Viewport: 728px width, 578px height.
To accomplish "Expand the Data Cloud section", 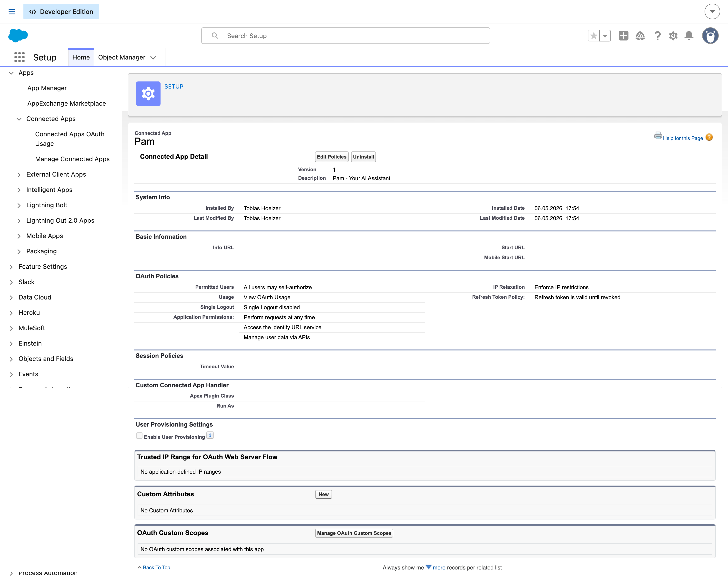I will coord(11,298).
